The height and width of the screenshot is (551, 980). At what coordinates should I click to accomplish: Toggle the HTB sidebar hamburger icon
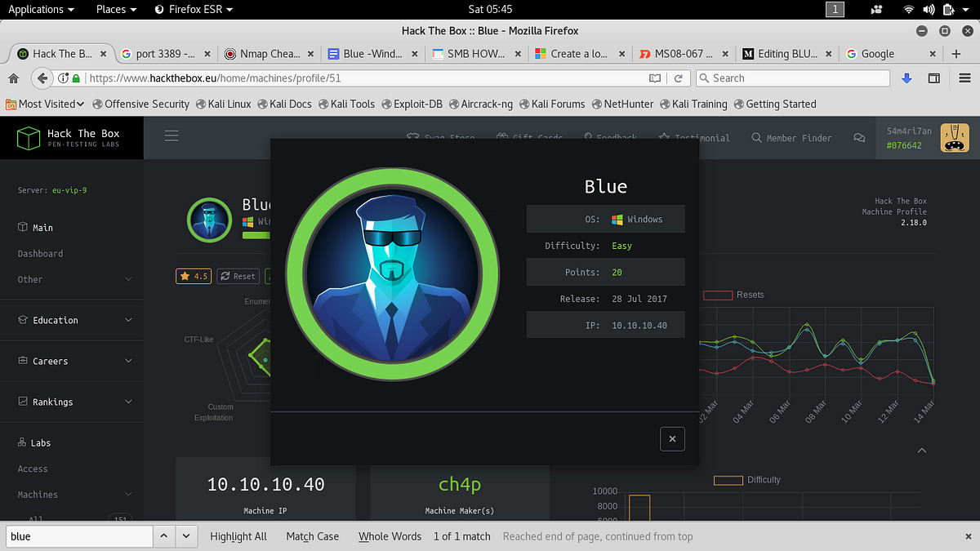[x=171, y=136]
